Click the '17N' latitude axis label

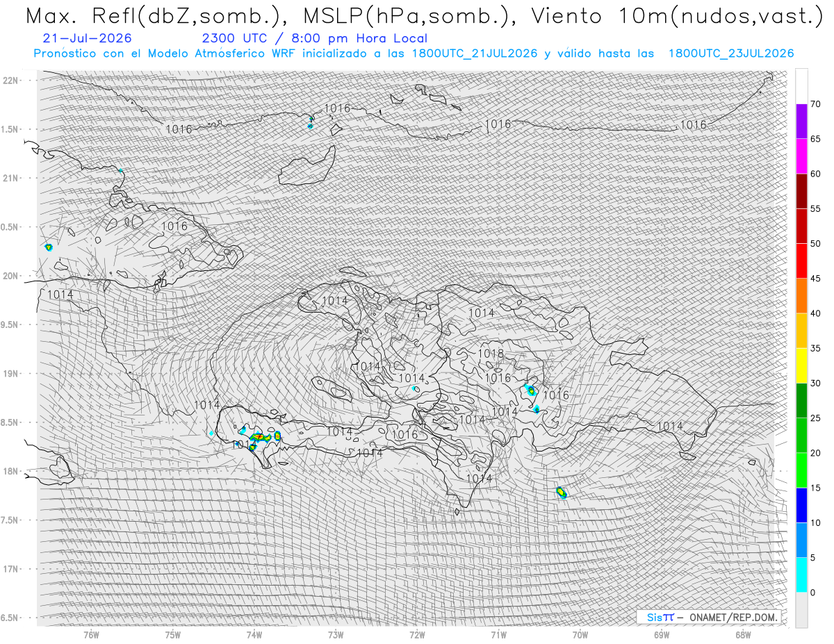pyautogui.click(x=10, y=569)
